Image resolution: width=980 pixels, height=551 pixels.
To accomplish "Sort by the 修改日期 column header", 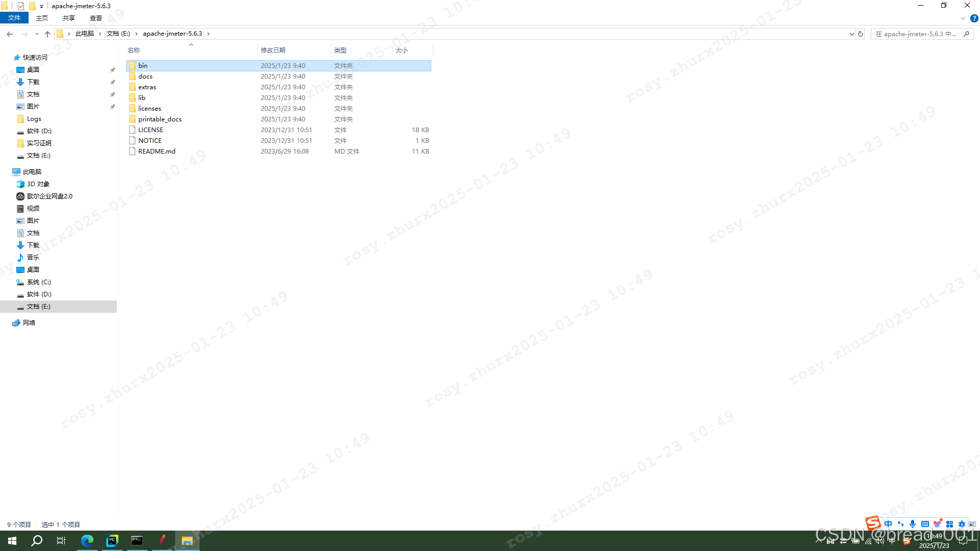I will (x=273, y=50).
